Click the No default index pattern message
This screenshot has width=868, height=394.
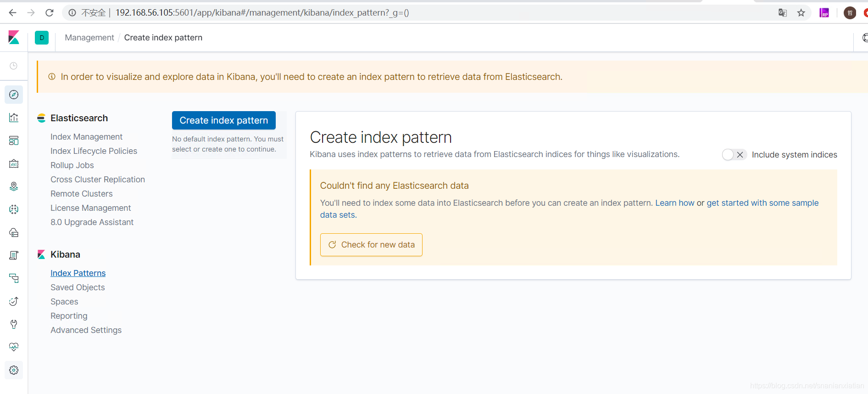coord(228,144)
